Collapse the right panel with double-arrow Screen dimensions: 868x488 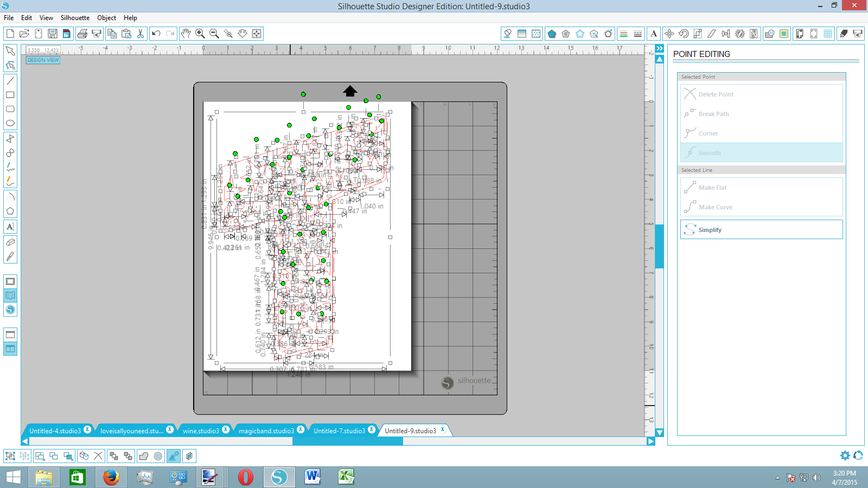point(660,49)
